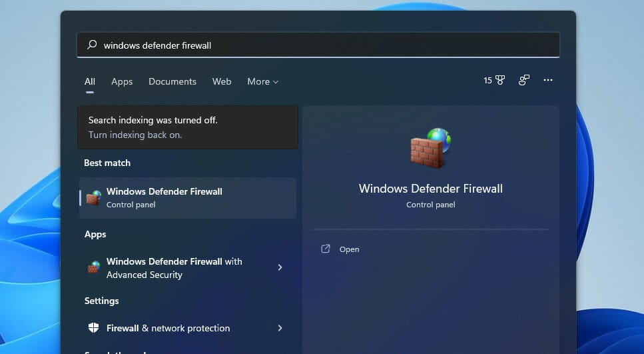Click the shield icon for Firewall & network protection

tap(94, 328)
